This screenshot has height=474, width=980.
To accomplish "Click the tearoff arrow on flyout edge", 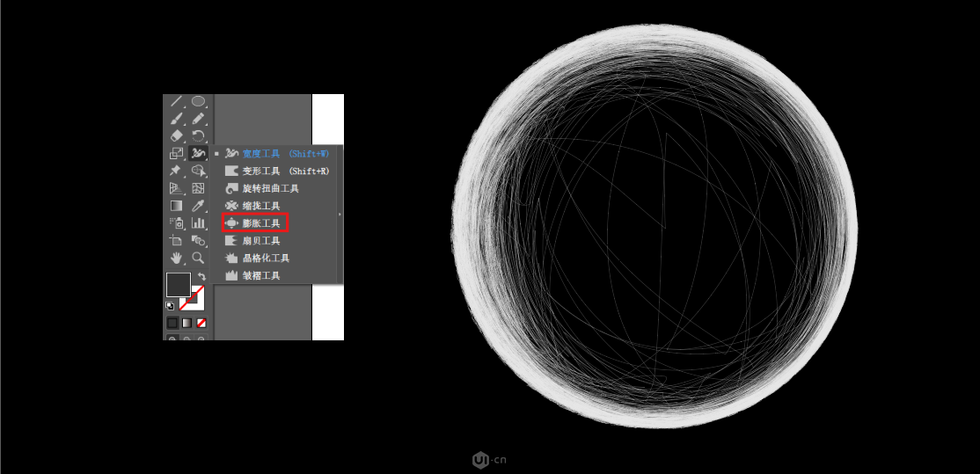I will click(x=340, y=214).
